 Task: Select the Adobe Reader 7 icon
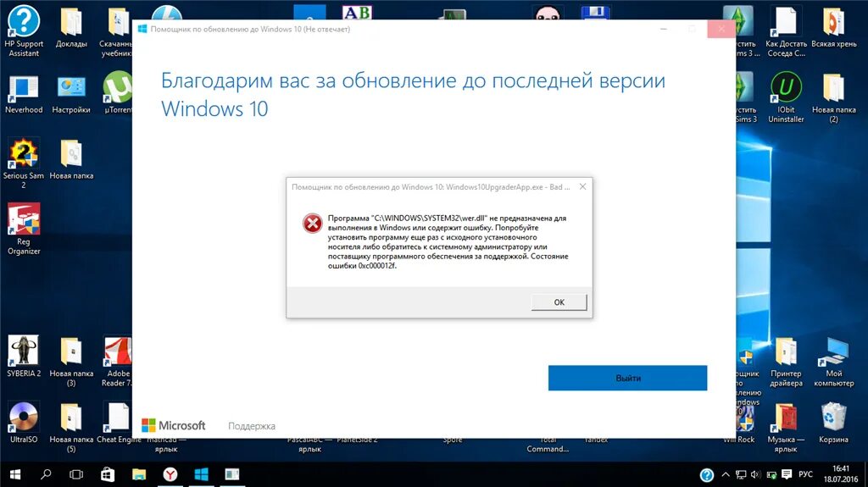[117, 362]
